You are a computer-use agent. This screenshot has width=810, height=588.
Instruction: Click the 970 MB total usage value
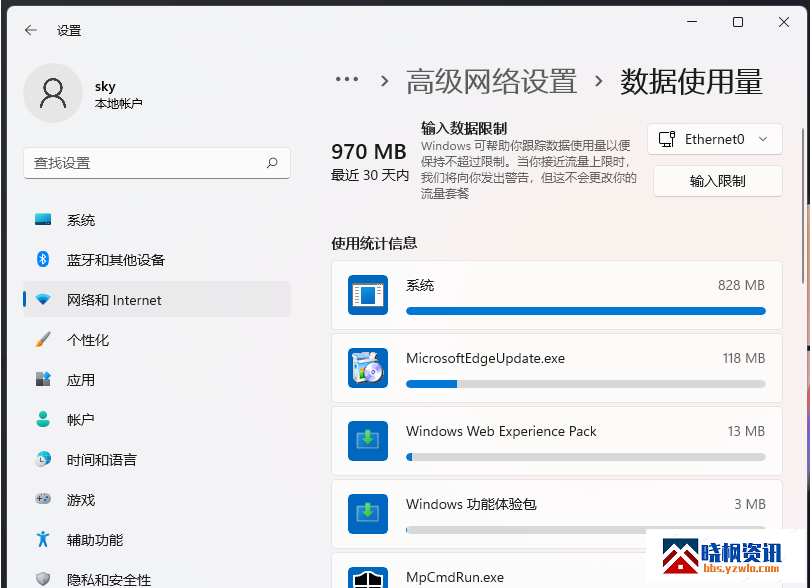(x=369, y=152)
